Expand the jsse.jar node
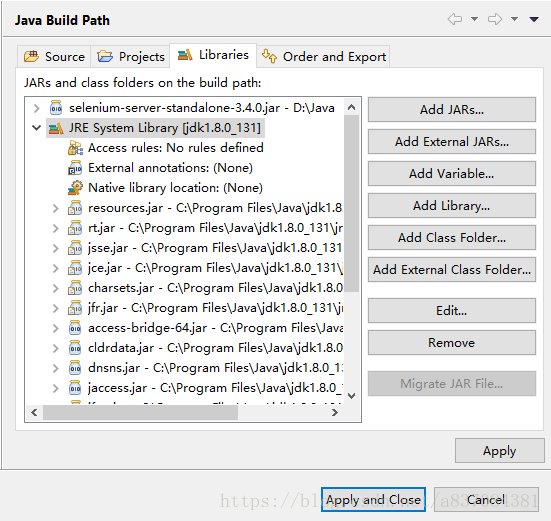Image resolution: width=551 pixels, height=521 pixels. pyautogui.click(x=56, y=248)
